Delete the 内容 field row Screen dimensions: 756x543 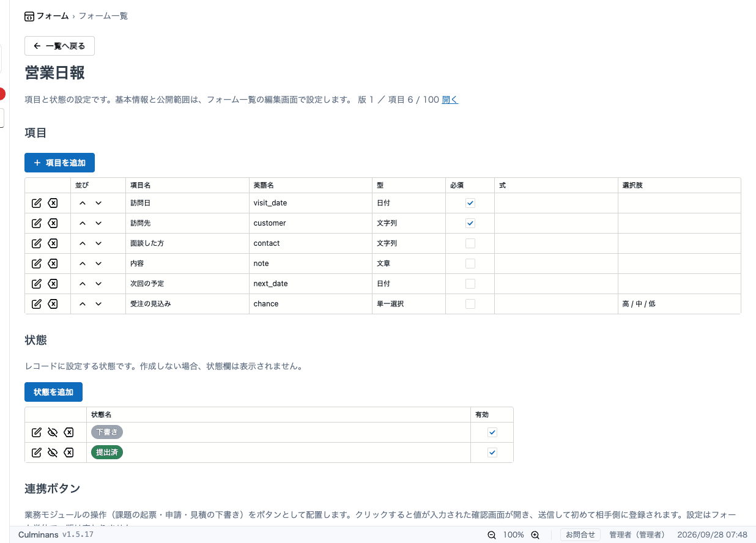pos(53,264)
